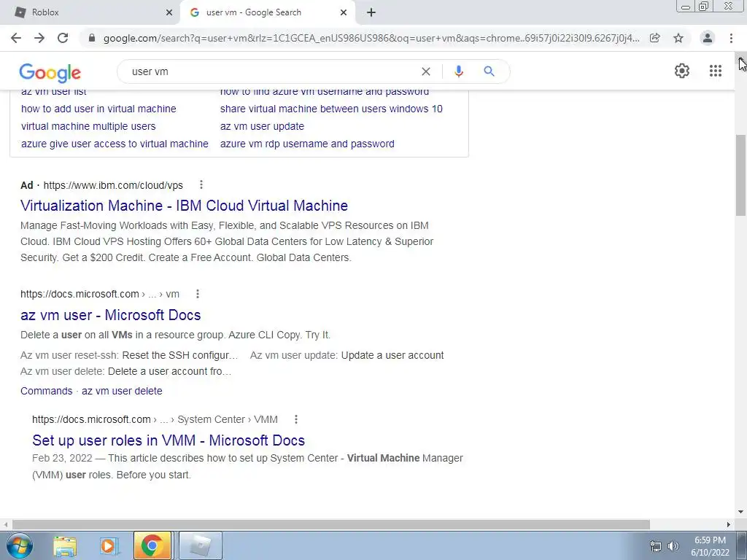
Task: Open site security lock info
Action: pyautogui.click(x=92, y=38)
